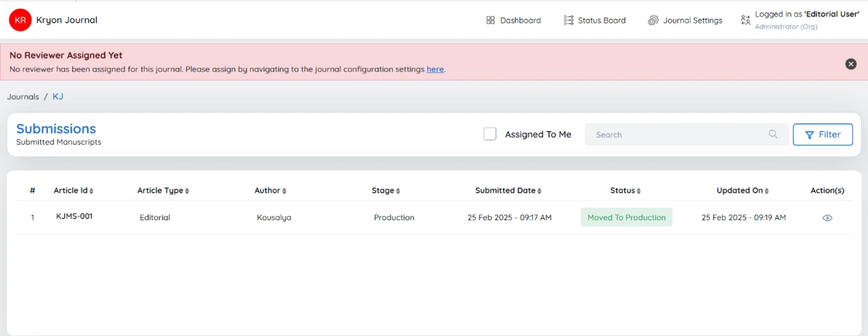Open the Journals breadcrumb link

[x=23, y=97]
